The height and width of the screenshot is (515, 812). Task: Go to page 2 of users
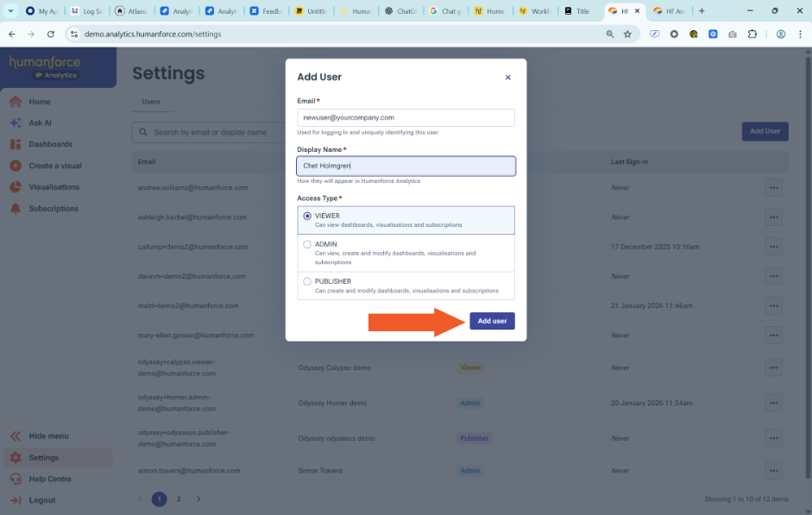coord(179,499)
